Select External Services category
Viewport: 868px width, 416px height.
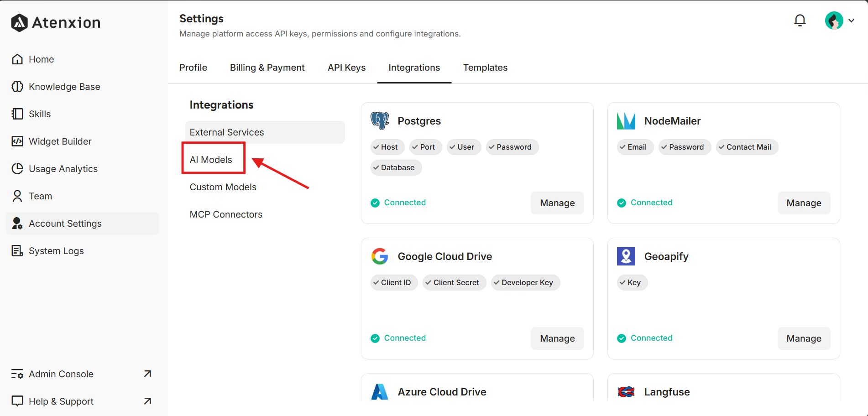pyautogui.click(x=265, y=132)
